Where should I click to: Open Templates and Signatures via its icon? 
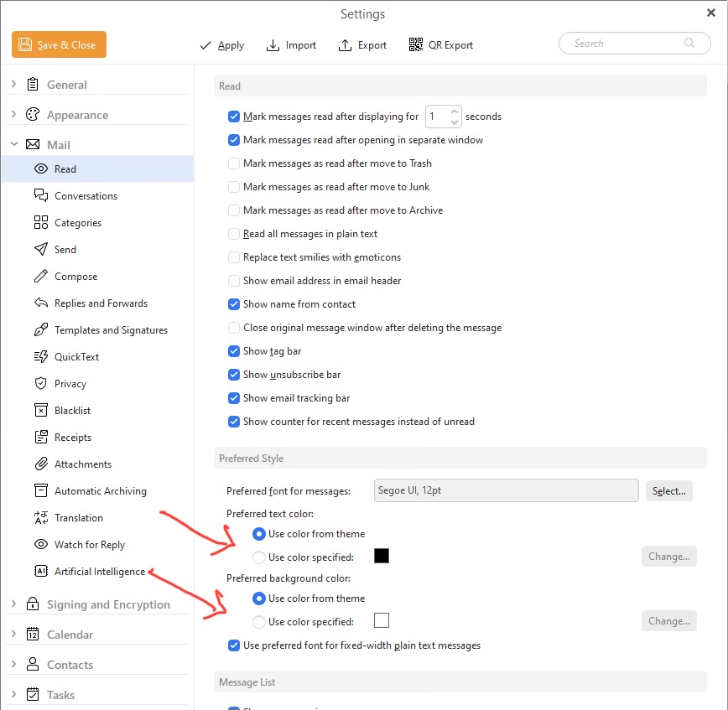40,329
